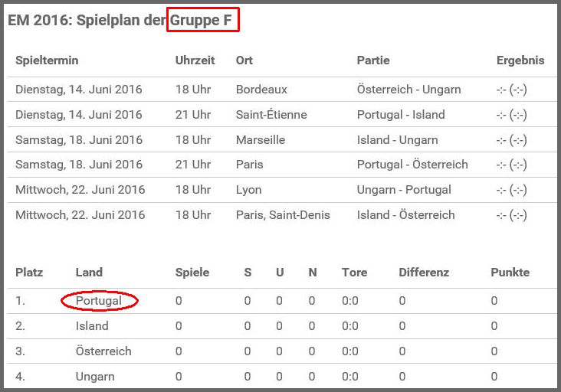The image size is (561, 392).
Task: Click the Portugal - Österreich match entry
Action: 412,165
